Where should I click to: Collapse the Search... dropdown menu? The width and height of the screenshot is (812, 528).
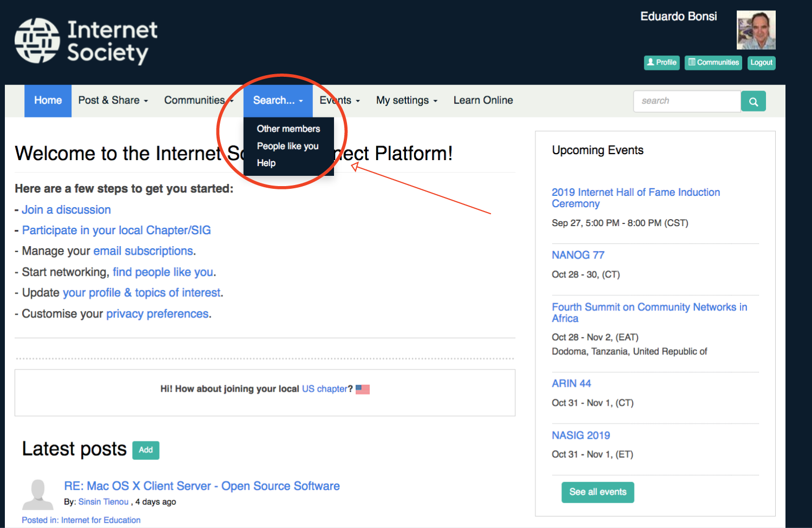click(x=278, y=101)
